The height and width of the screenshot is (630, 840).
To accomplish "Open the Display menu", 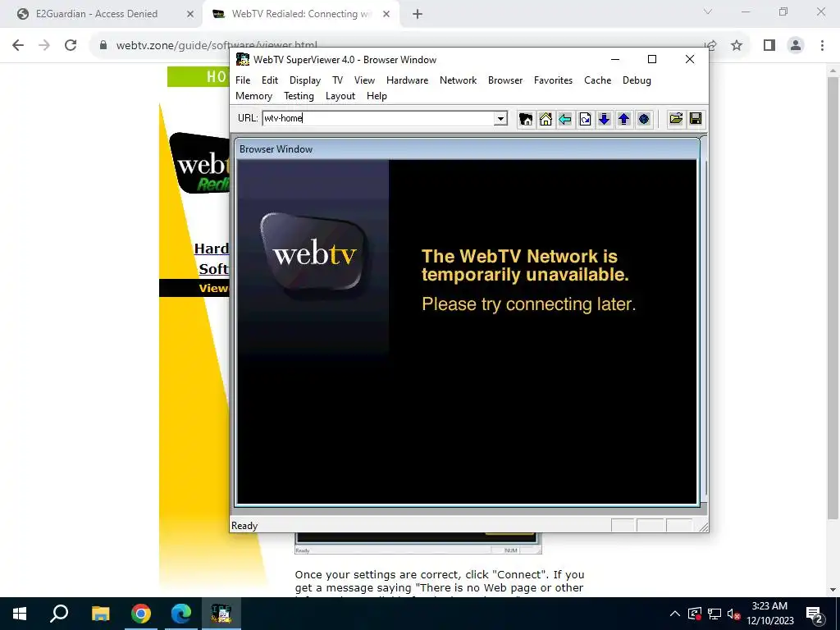I will tap(305, 80).
